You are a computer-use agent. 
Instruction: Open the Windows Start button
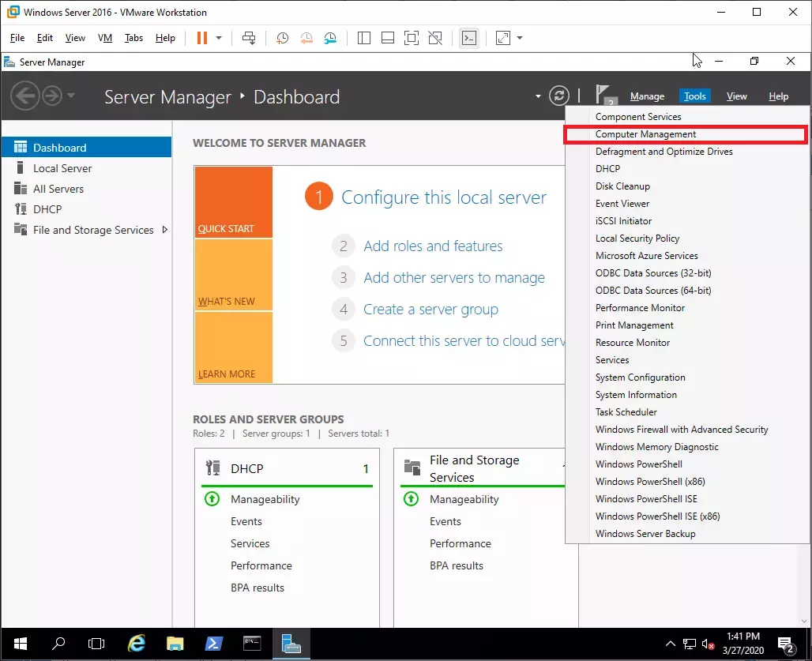click(21, 644)
